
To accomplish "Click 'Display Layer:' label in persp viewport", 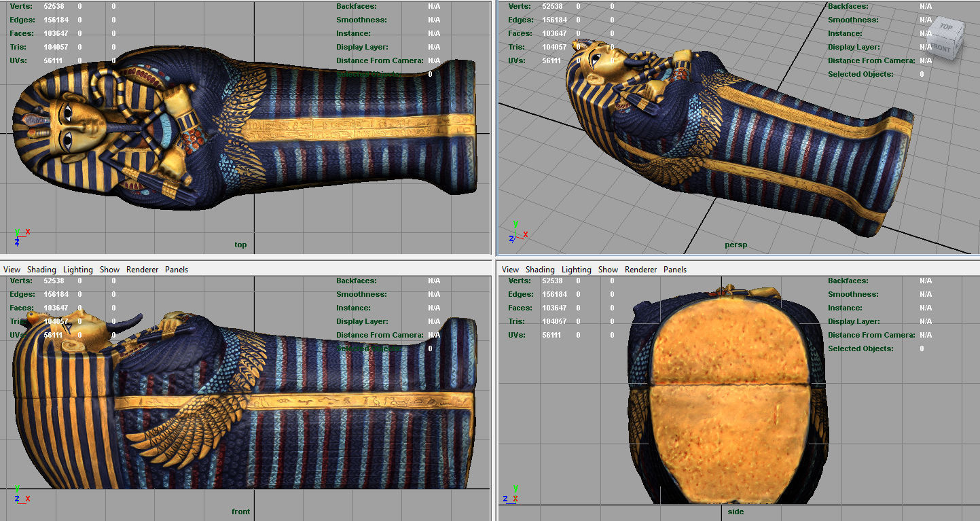I will pos(855,47).
